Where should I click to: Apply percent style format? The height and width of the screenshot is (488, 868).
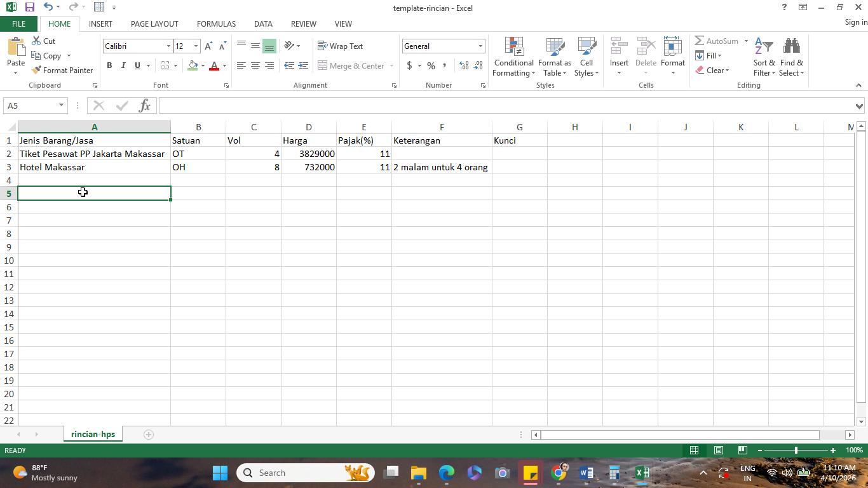click(x=431, y=65)
